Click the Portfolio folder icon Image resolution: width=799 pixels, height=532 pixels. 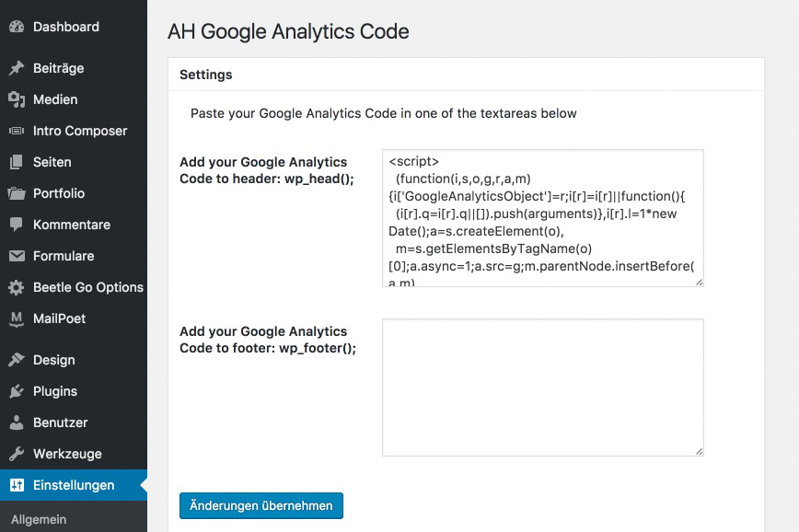point(17,193)
